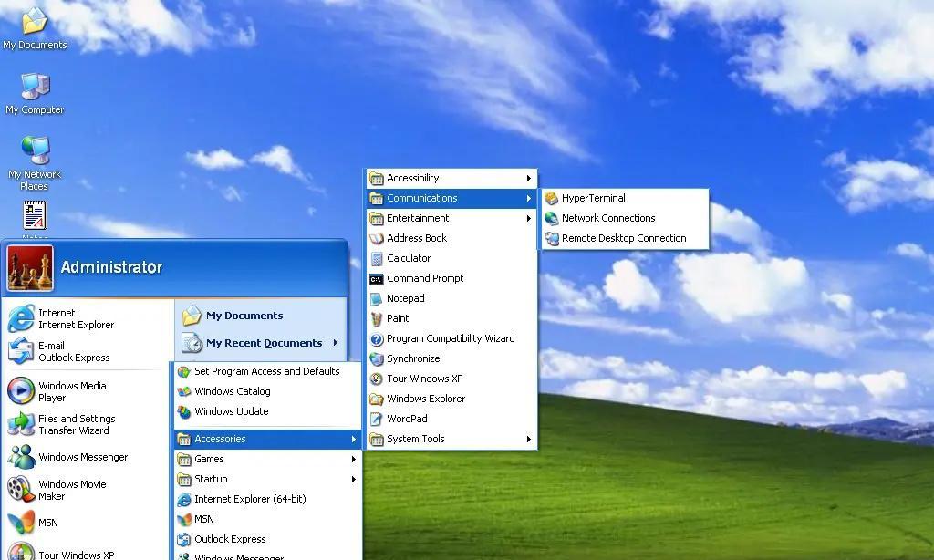Launch Tour Windows XP in Accessories
This screenshot has height=560, width=934.
pyautogui.click(x=451, y=379)
